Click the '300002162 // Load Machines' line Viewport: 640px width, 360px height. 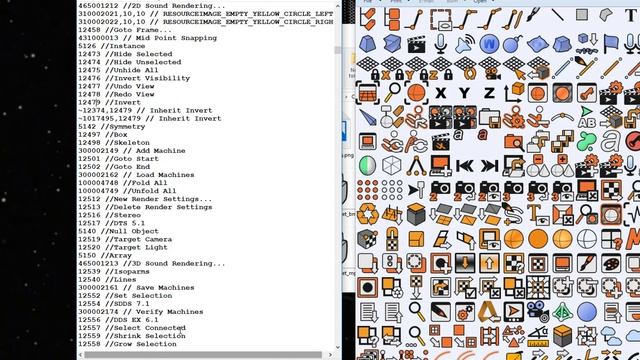point(136,175)
